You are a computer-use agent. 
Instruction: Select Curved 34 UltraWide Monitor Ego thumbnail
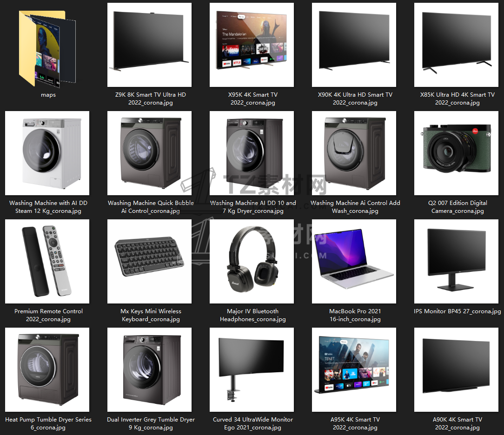252,370
